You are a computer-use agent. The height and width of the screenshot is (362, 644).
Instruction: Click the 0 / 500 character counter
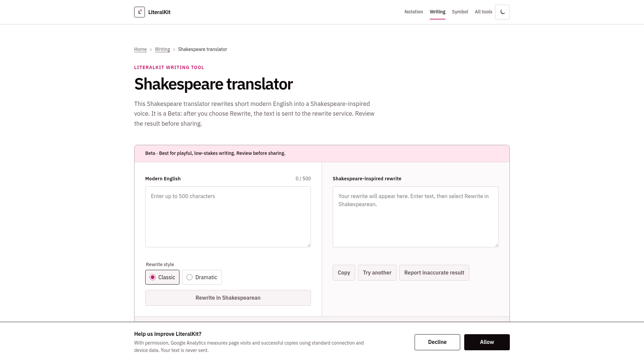303,179
